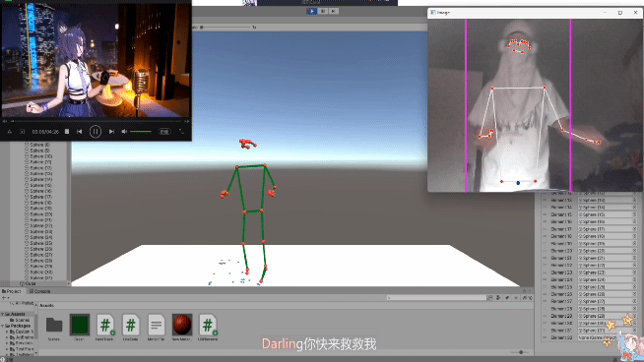This screenshot has height=362, width=644.
Task: Click the Unity Play button in toolbar
Action: [312, 11]
